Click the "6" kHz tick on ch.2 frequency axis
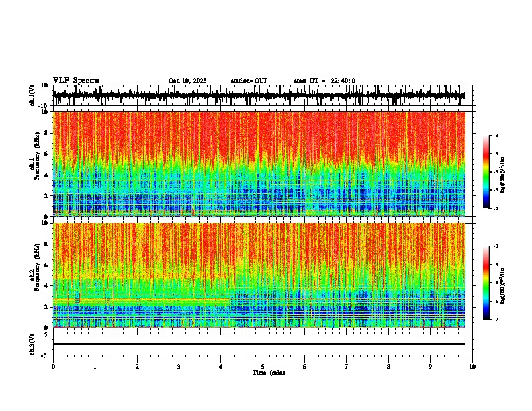The image size is (532, 411). coord(46,265)
